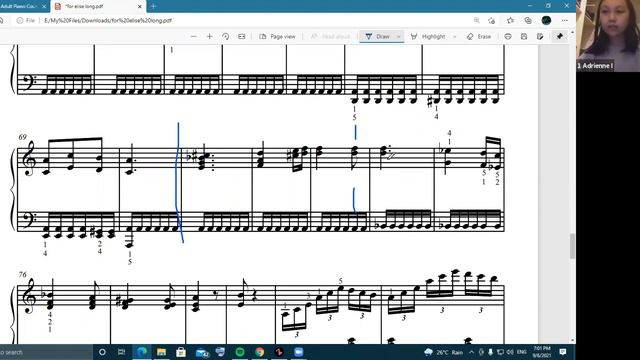Toggle the Draw tool
Viewport: 640px width, 360px height.
pos(378,37)
